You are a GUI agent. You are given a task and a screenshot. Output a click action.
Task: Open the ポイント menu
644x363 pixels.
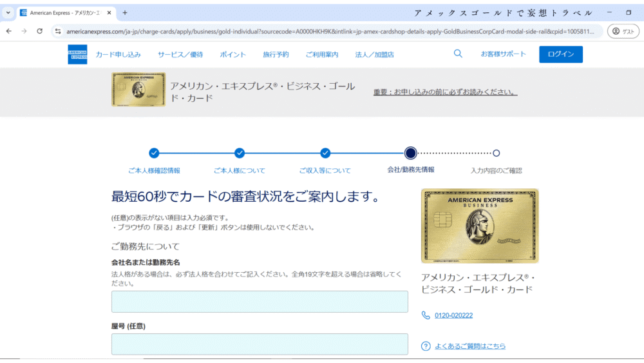(x=233, y=54)
